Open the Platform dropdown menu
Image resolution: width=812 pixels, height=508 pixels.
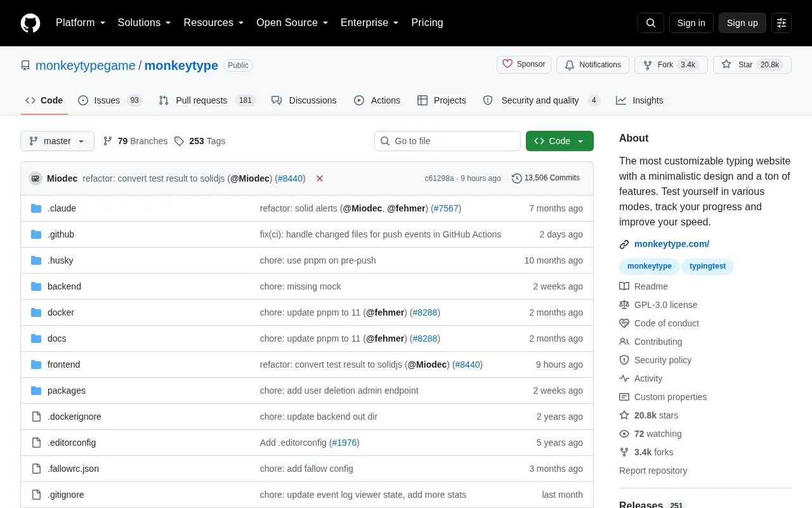81,23
